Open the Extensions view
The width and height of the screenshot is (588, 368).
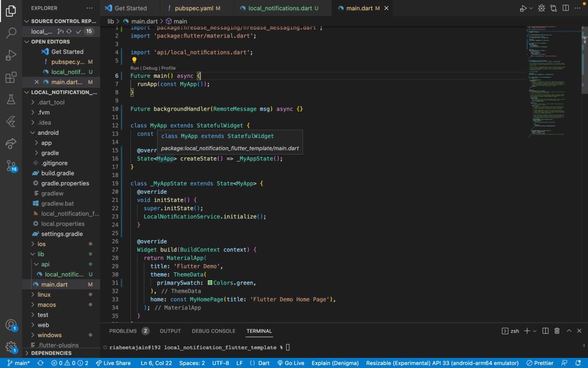click(x=11, y=78)
